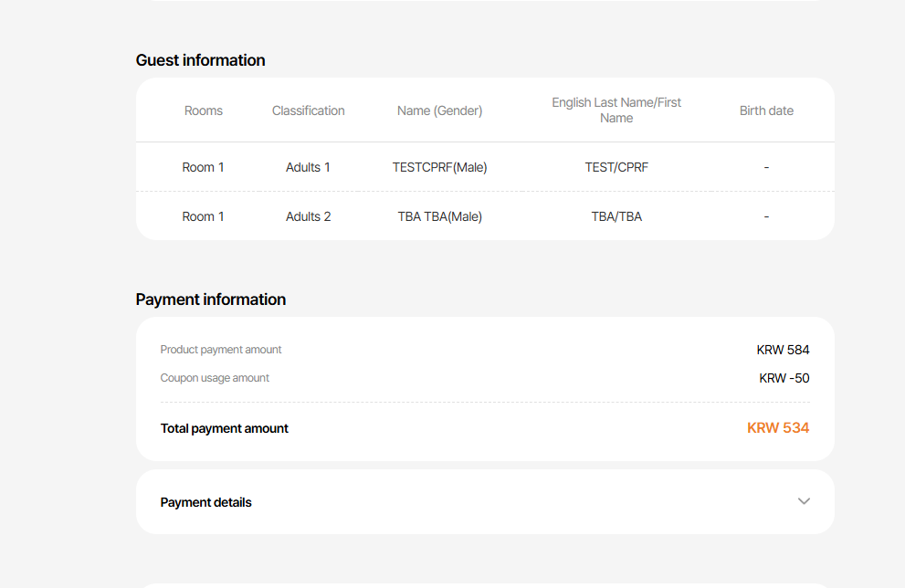Select the TBA TBA(Male) guest name
The width and height of the screenshot is (905, 588).
pos(439,216)
